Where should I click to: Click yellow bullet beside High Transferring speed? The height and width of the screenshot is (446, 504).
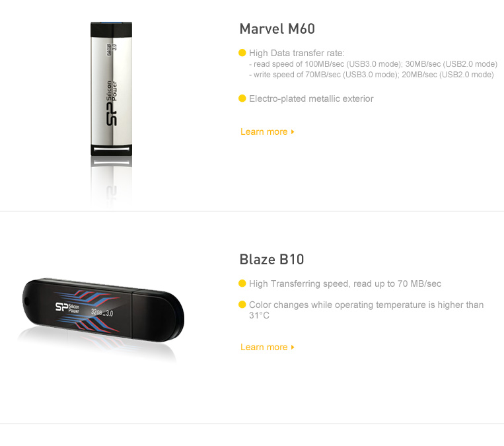242,283
